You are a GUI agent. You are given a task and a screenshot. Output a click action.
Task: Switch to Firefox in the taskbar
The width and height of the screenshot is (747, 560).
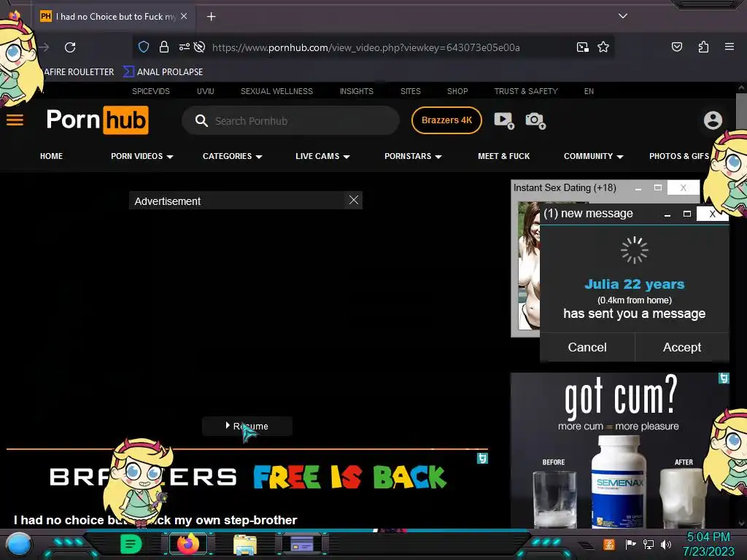click(x=187, y=544)
